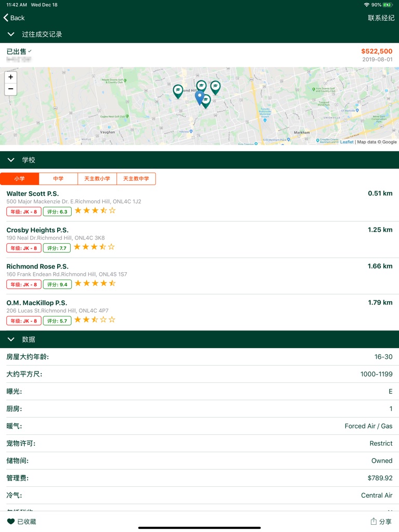Tap the 评分: 7.7 rating badge

57,248
